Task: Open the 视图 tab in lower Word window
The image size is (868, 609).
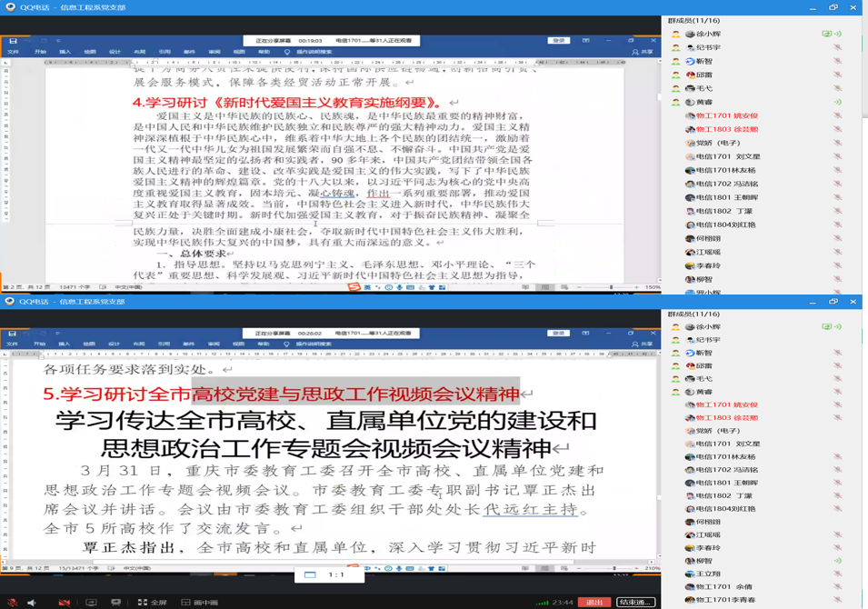Action: [238, 344]
